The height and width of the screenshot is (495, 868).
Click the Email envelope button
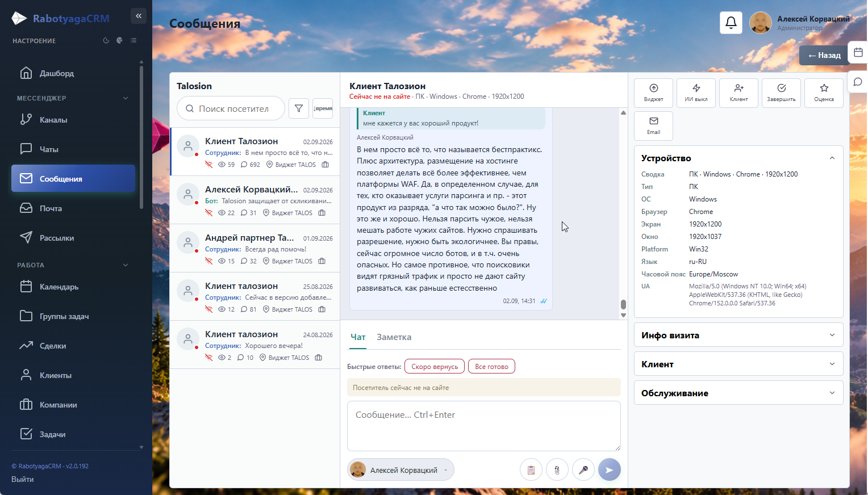click(x=654, y=125)
